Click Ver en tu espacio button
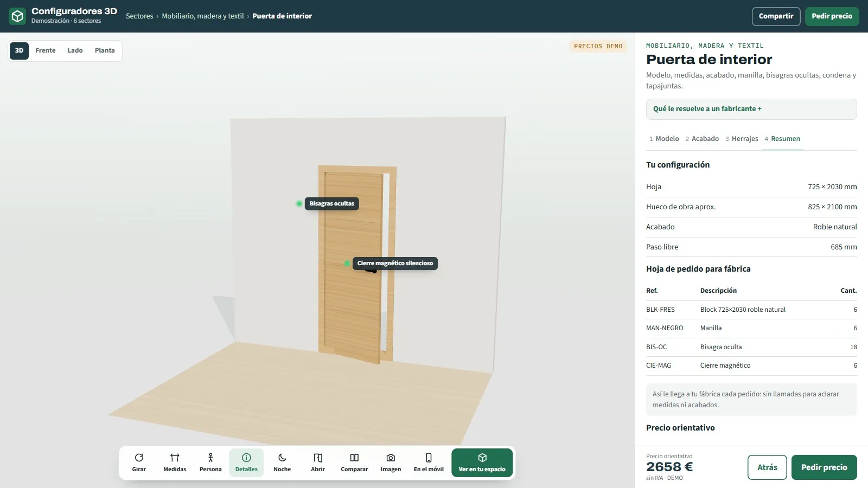The image size is (868, 488). pyautogui.click(x=482, y=463)
